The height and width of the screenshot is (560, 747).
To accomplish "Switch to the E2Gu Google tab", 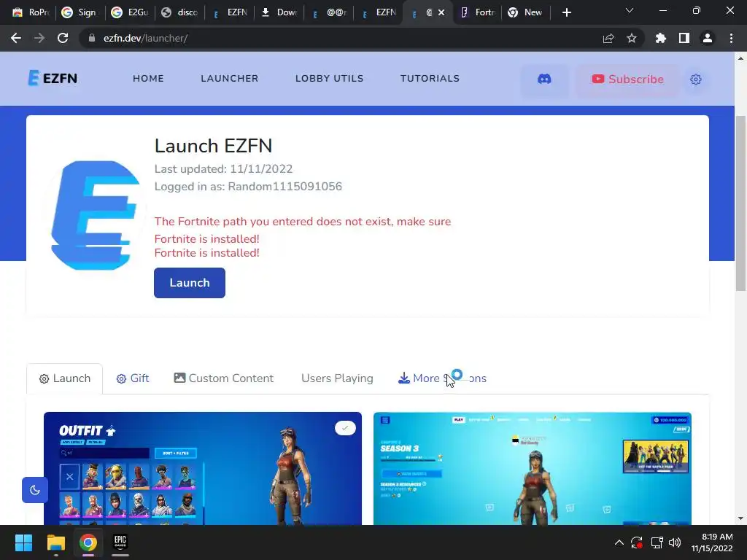I will click(x=129, y=12).
